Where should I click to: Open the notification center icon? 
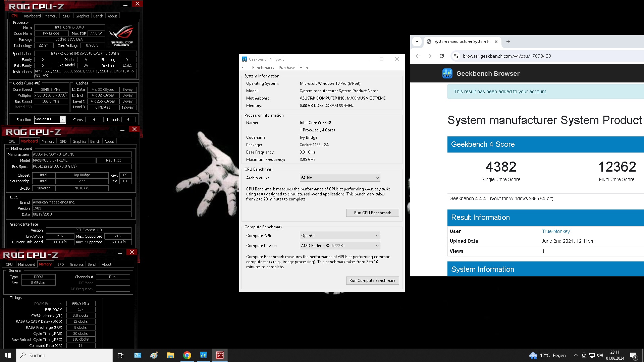(x=634, y=356)
